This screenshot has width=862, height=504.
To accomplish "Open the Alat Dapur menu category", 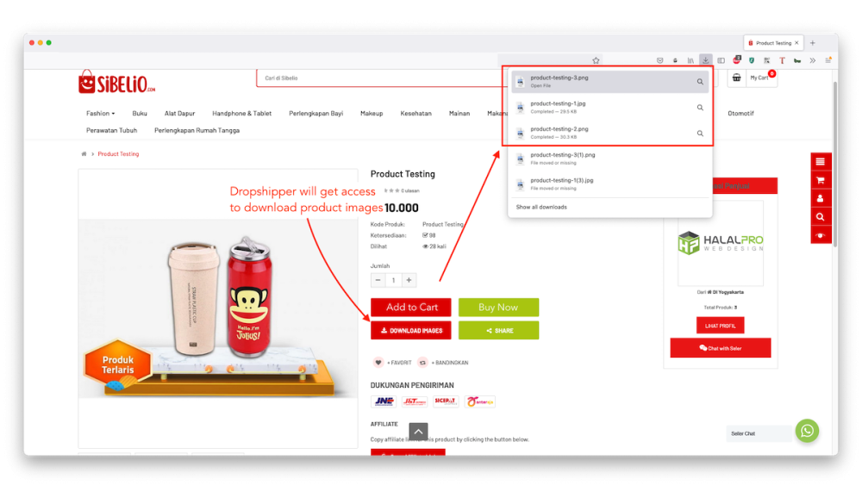I will (180, 113).
